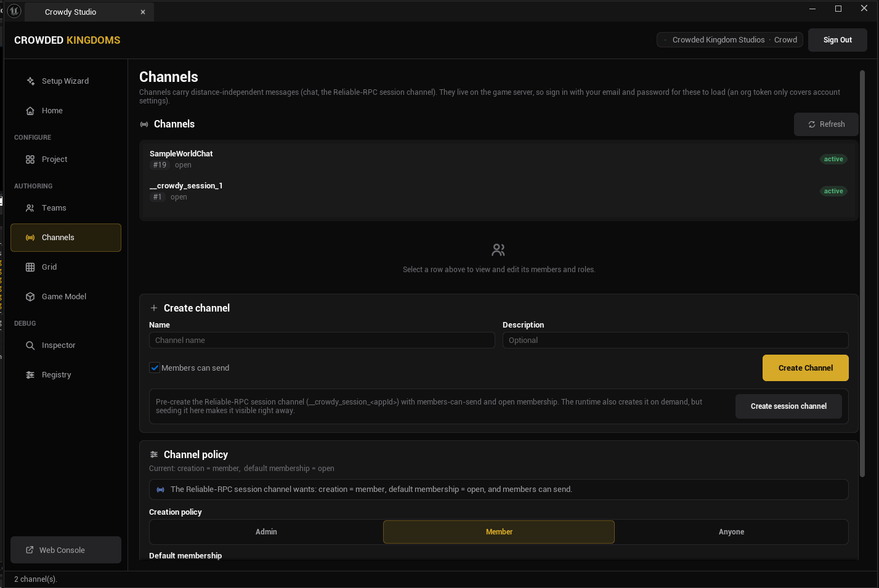Open Setup Wizard sparkle icon
The width and height of the screenshot is (879, 588).
point(30,81)
